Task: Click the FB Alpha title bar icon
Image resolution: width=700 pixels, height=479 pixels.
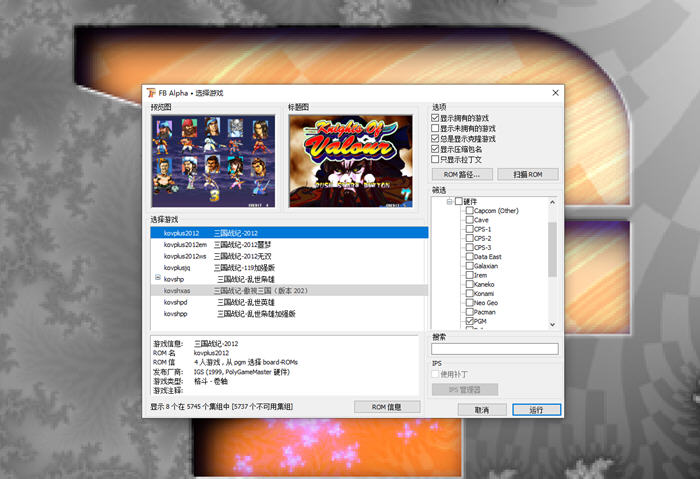Action: pyautogui.click(x=151, y=93)
